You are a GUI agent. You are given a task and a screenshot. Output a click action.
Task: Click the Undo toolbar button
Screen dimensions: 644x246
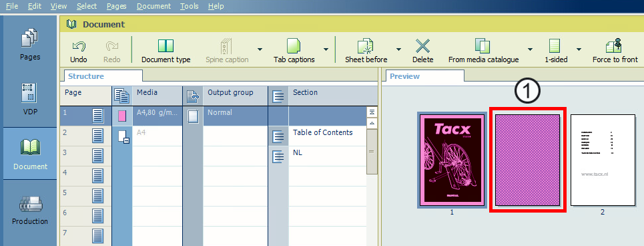point(79,51)
